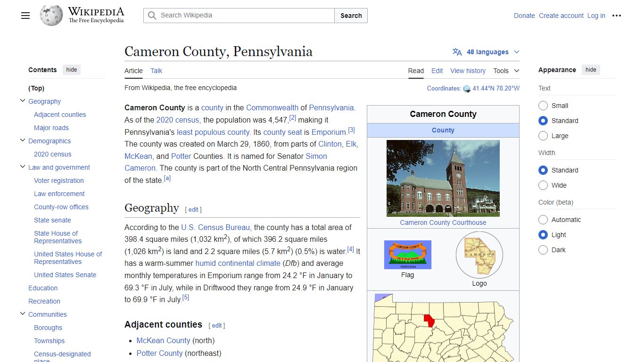Click the County infobox header link

(x=443, y=130)
